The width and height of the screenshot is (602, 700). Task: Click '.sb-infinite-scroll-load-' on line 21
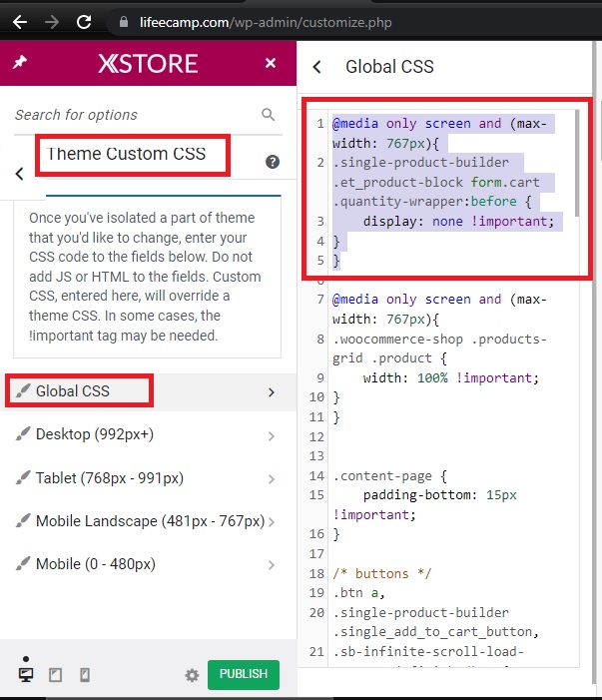[x=428, y=651]
